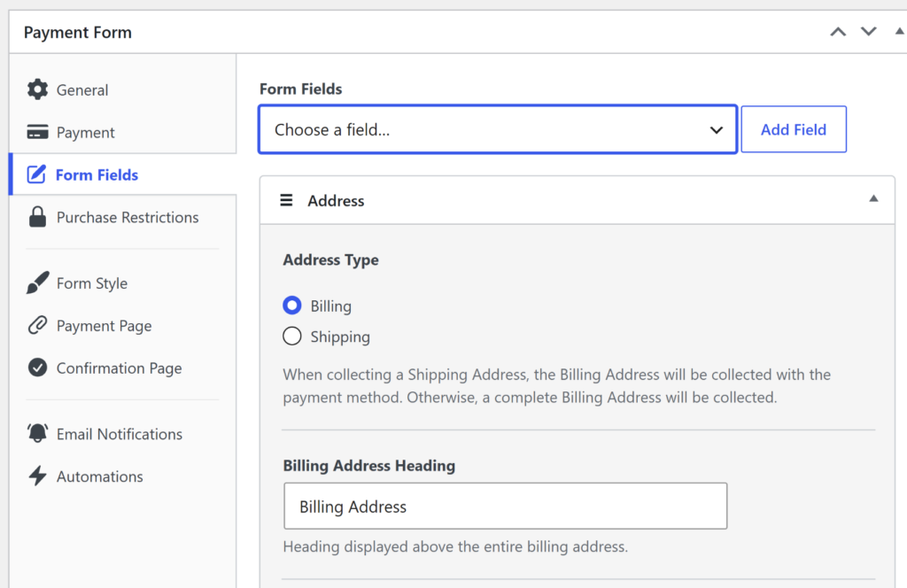Screen dimensions: 907x588
Task: Open the Payment tab
Action: pyautogui.click(x=122, y=133)
